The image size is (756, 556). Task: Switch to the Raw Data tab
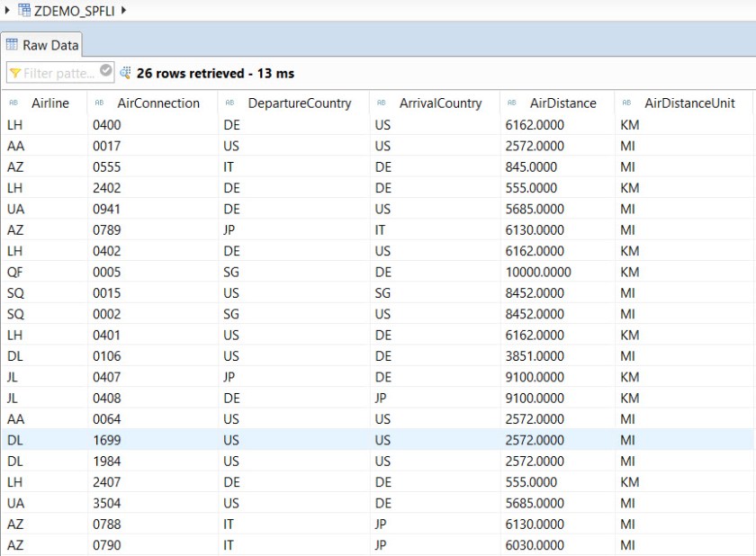[x=50, y=45]
